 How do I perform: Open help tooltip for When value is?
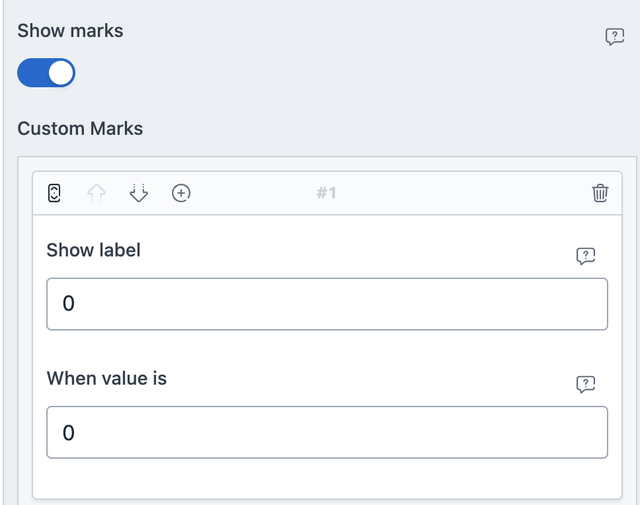tap(586, 384)
